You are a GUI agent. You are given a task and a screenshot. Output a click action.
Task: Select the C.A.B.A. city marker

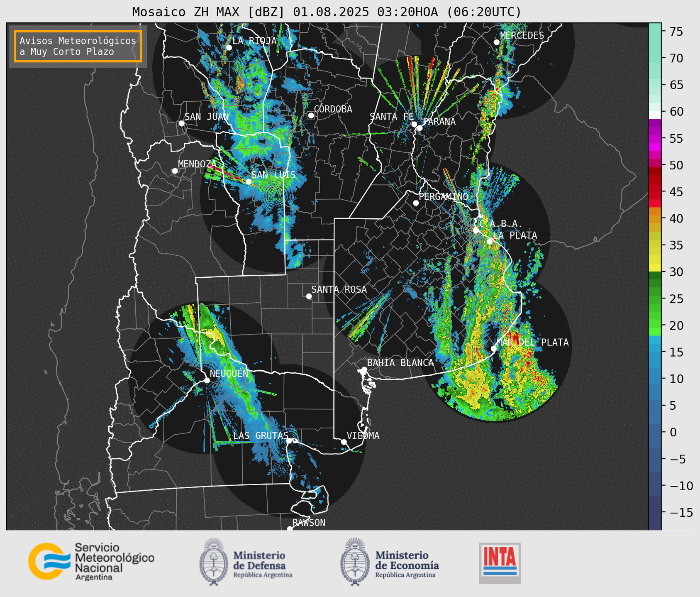(x=476, y=230)
